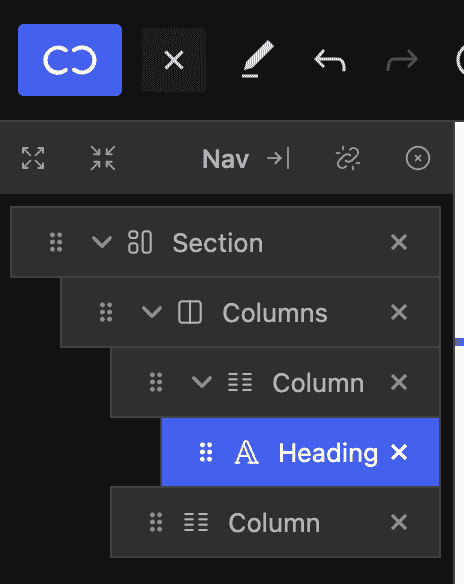Expand all items in the navigator tree
464x584 pixels.
[33, 158]
